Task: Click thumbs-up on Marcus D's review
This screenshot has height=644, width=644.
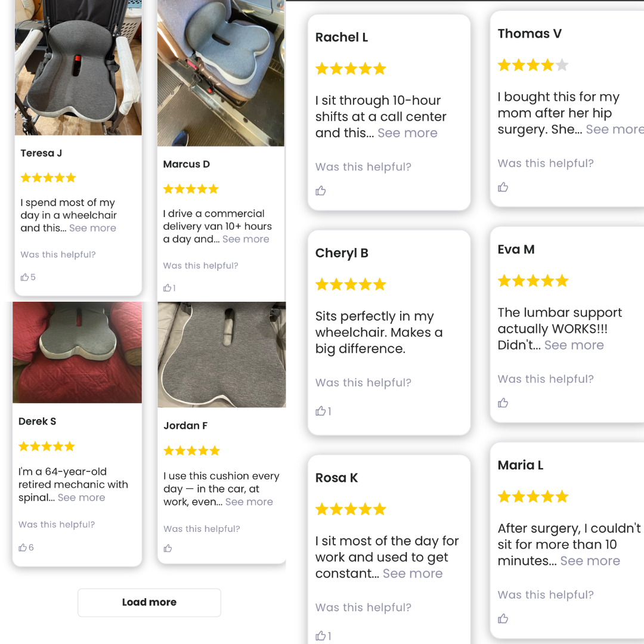Action: (168, 288)
